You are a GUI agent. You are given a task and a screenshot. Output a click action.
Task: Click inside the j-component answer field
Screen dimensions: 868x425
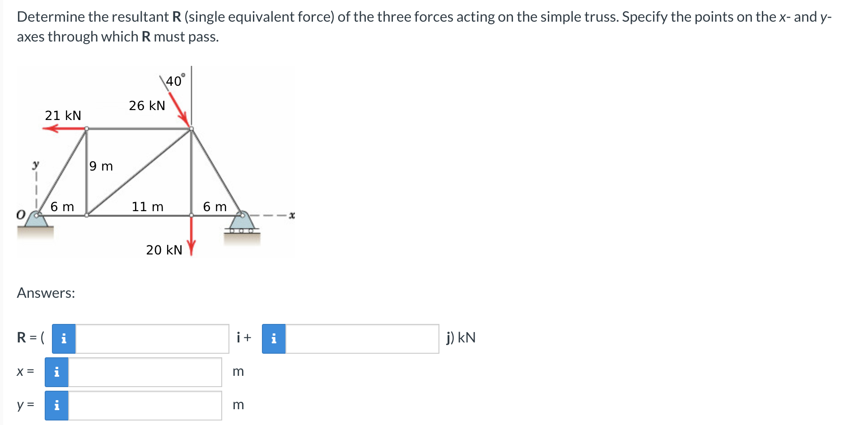click(x=361, y=338)
